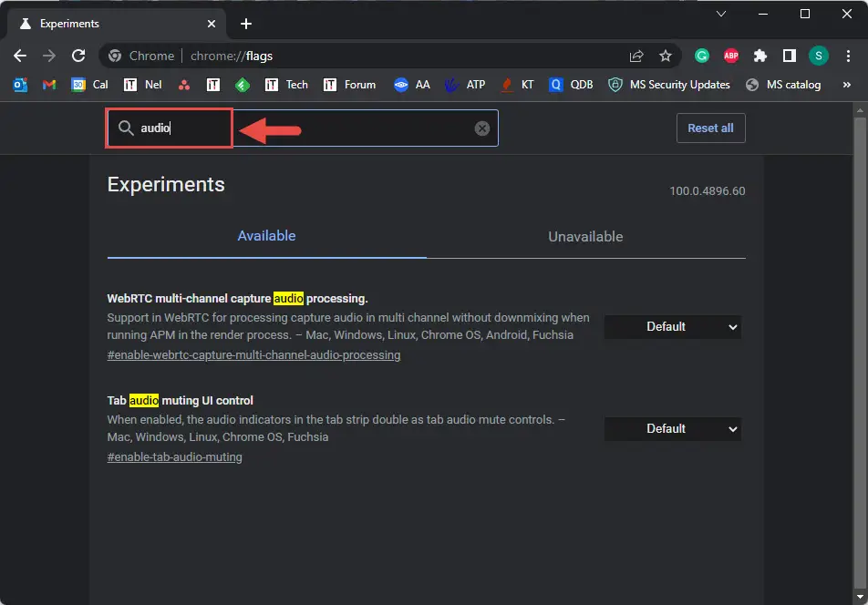Open the Extensions puzzle-piece menu

coord(760,56)
